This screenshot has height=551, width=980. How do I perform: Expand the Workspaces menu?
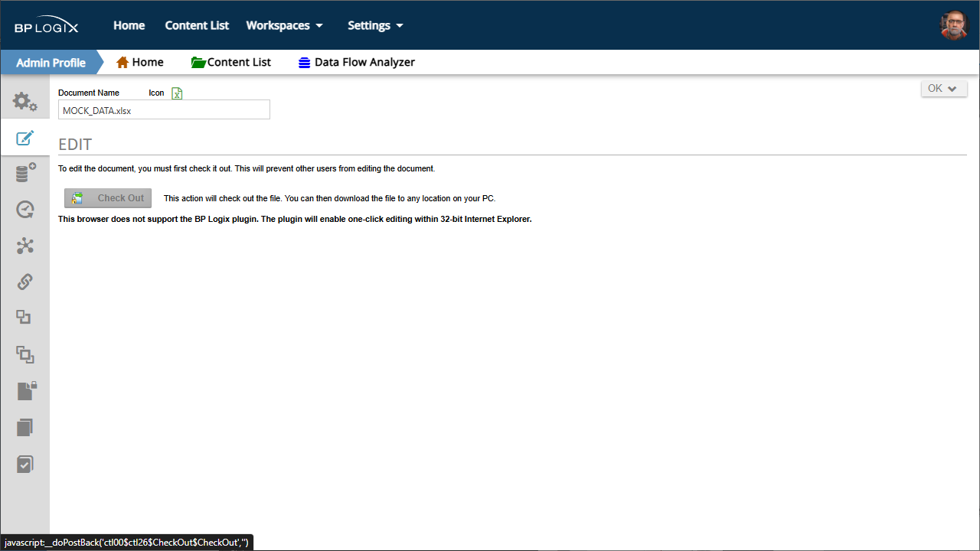(285, 25)
